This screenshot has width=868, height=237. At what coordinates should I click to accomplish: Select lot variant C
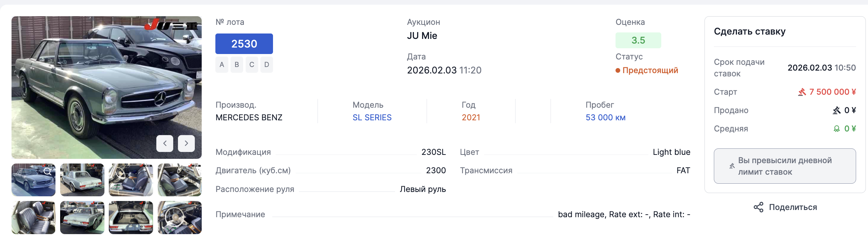click(252, 65)
